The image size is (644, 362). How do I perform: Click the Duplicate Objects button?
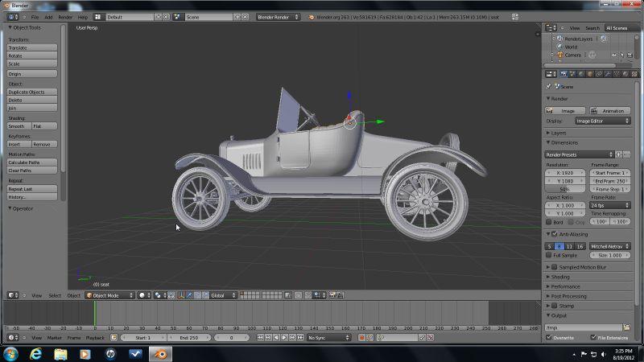point(32,92)
